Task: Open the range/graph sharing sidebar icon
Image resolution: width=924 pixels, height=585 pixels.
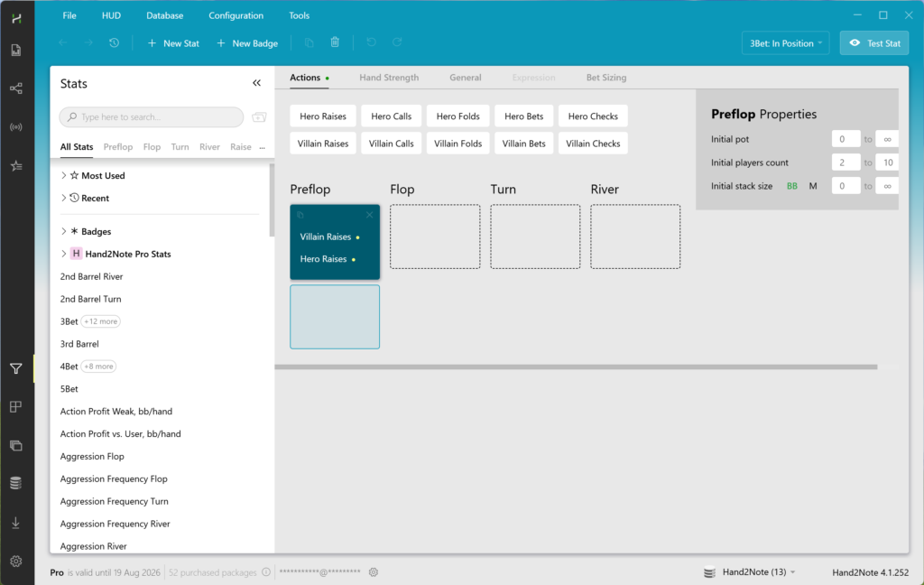Action: click(x=16, y=88)
